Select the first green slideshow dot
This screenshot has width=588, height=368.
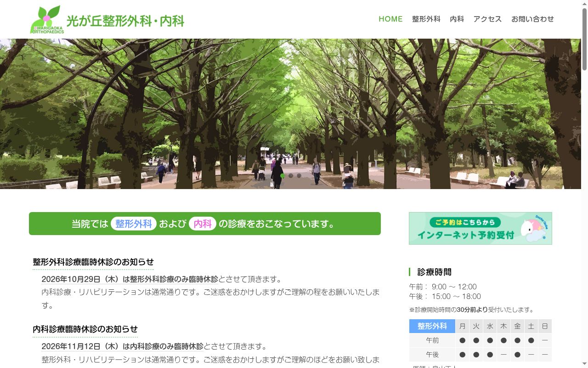pyautogui.click(x=283, y=176)
